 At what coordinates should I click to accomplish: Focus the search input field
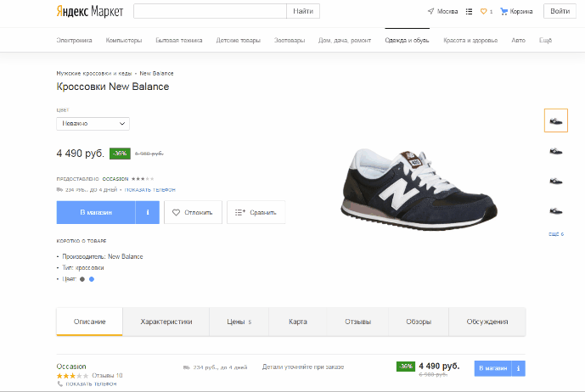click(210, 11)
